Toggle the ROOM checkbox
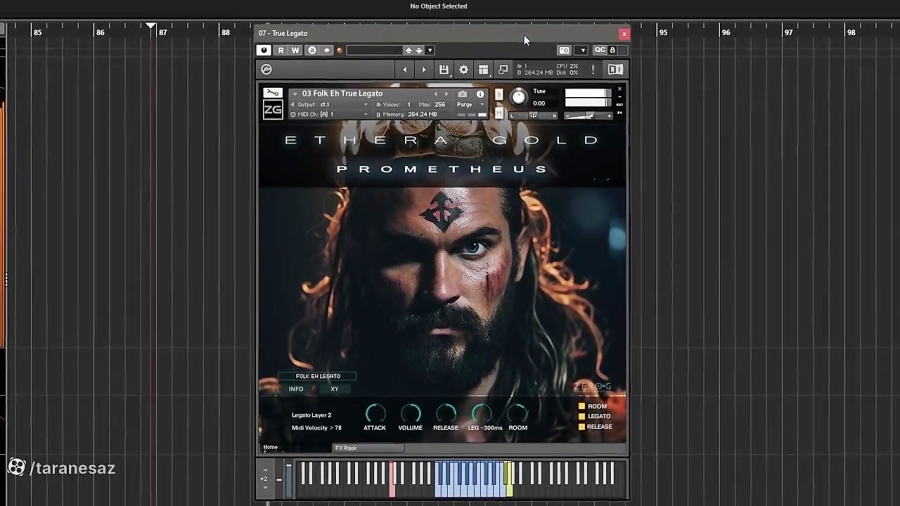 click(582, 406)
